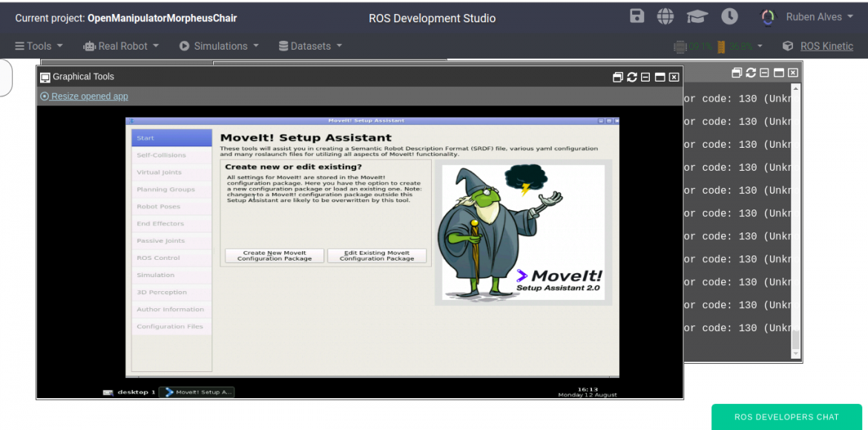Select the Author Information sidebar item
The width and height of the screenshot is (868, 430).
tap(171, 310)
